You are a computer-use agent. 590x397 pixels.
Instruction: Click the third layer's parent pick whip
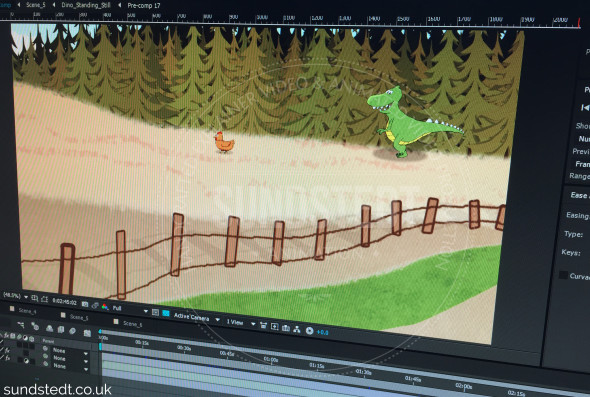46,364
